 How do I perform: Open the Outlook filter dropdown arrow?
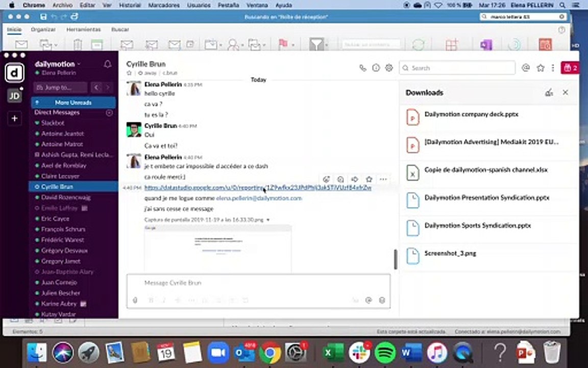coord(326,45)
